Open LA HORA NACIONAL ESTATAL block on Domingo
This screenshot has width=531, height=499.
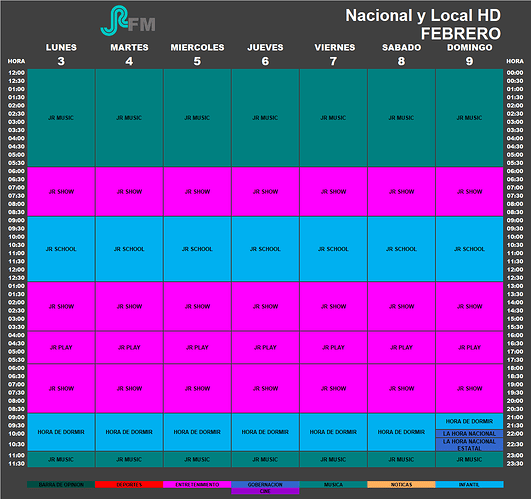[x=469, y=444]
